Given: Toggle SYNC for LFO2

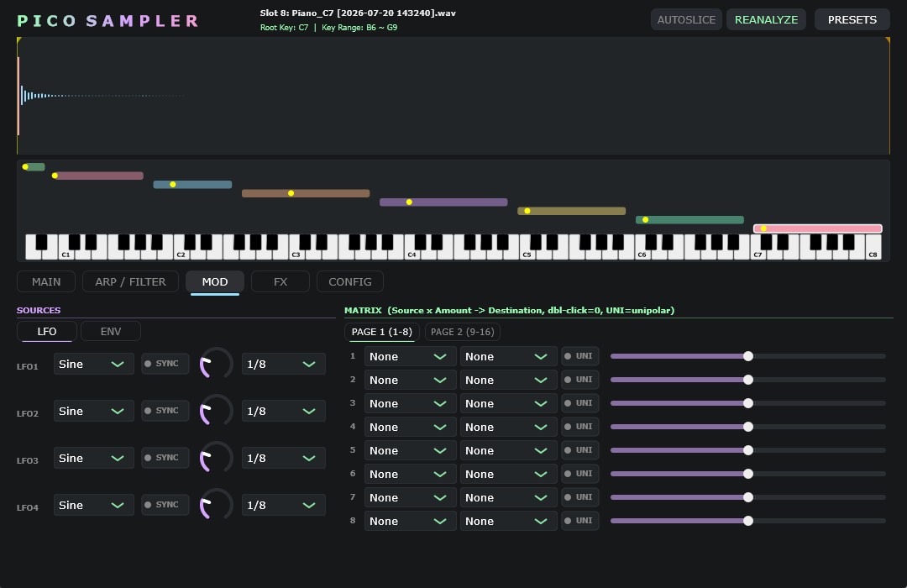Looking at the screenshot, I should (165, 411).
